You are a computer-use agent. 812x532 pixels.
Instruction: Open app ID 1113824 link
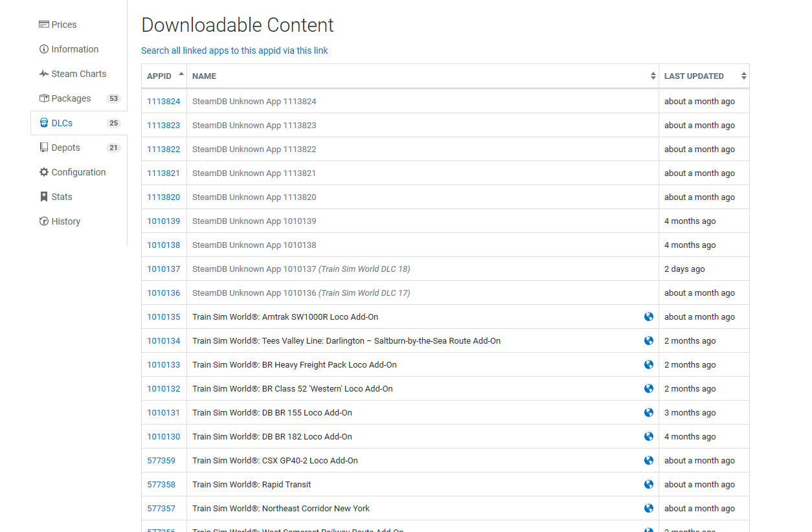(x=163, y=101)
